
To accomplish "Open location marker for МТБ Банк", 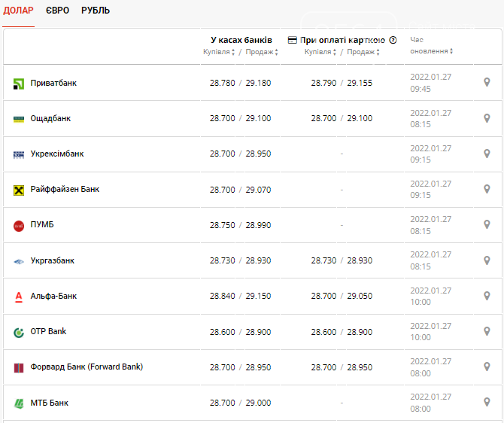I will click(x=487, y=402).
